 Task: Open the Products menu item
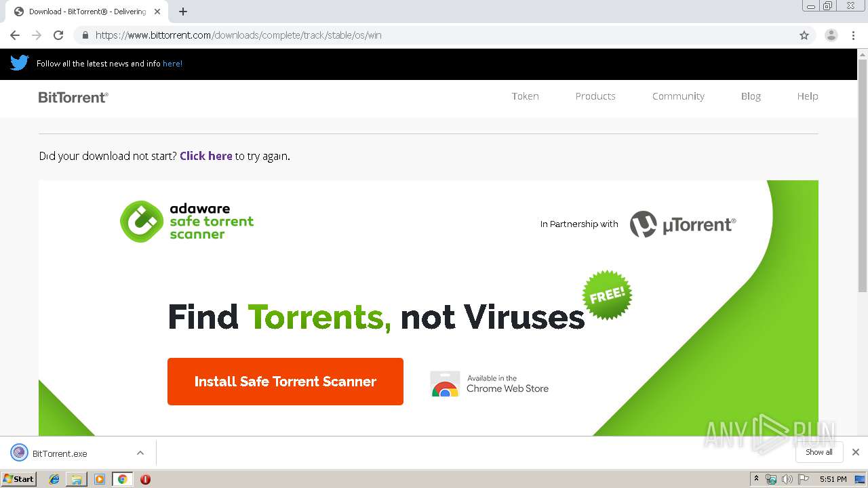[595, 96]
